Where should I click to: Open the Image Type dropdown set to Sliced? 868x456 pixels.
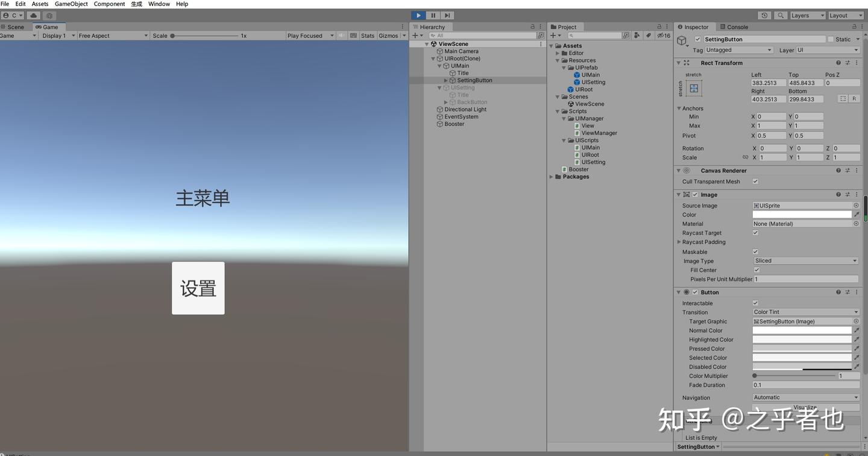(805, 261)
